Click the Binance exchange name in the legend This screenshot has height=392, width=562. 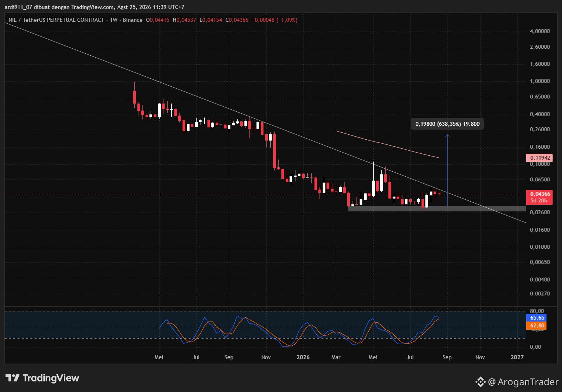[133, 20]
